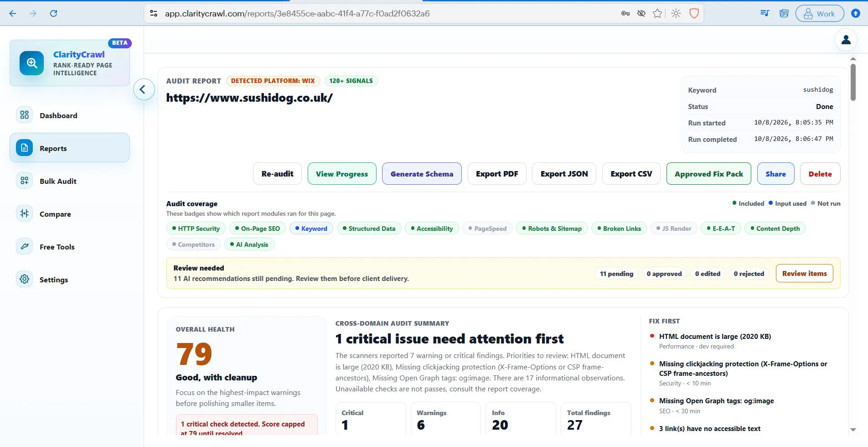Screen dimensions: 868x447
Task: Delete this audit report
Action: 820,174
